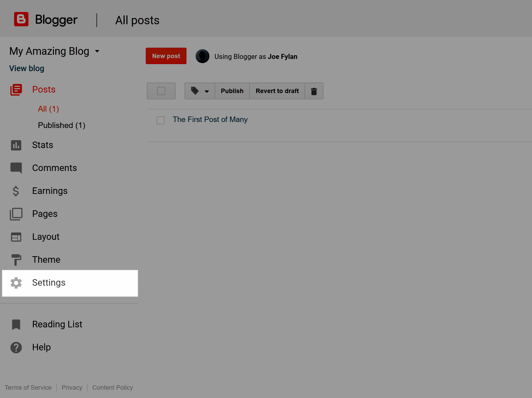Click the Blogger logo icon
The image size is (532, 398).
[x=21, y=19]
